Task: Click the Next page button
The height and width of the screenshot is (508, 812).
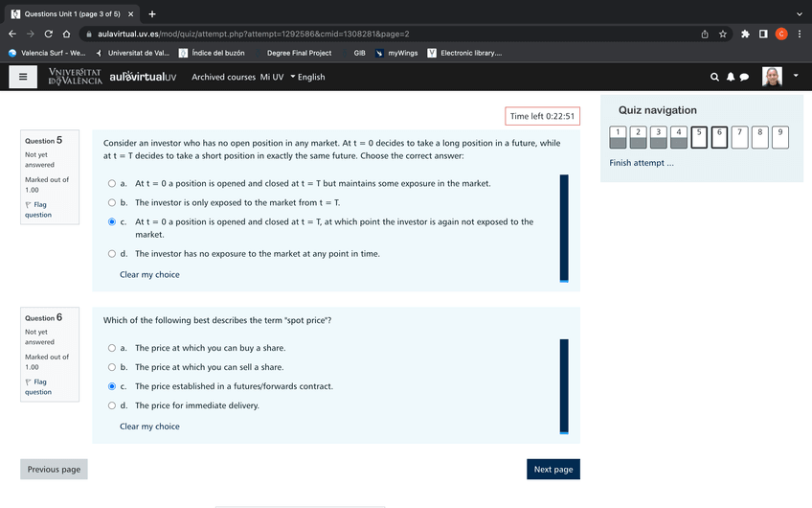Action: coord(553,469)
